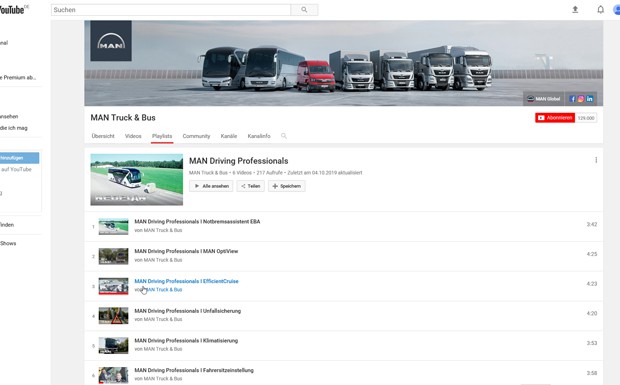Click the Notbremsassistent EBA video thumbnail

[x=113, y=226]
